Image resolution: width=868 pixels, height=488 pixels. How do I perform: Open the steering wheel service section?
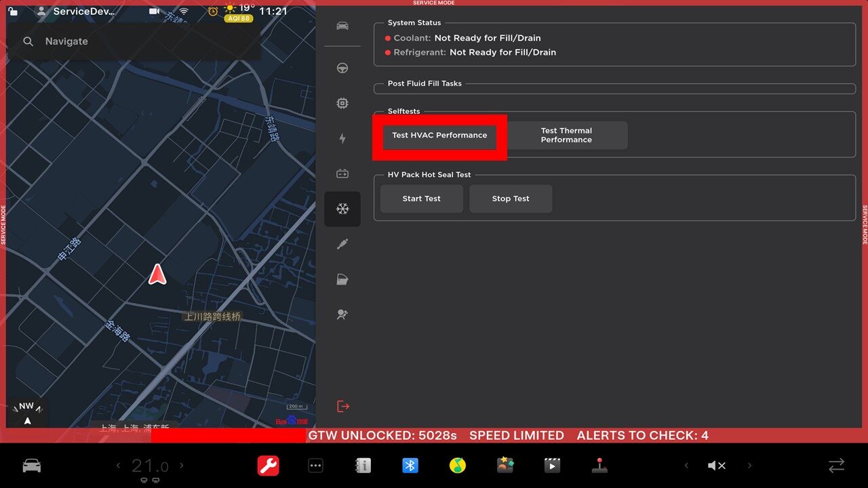click(342, 68)
